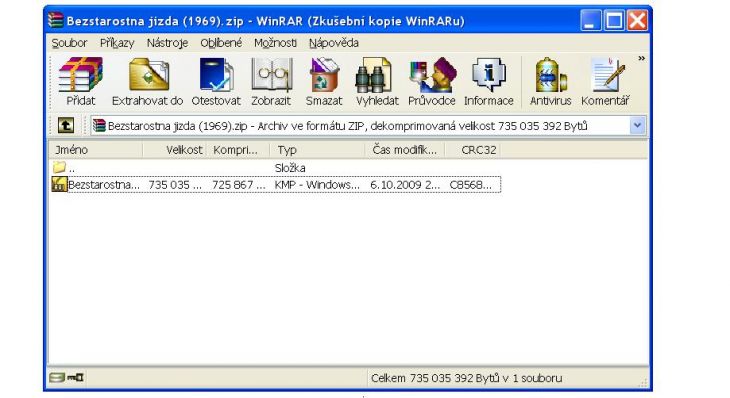Click the Smazat recycle bin icon
Viewport: 730px width, 398px height.
point(324,74)
